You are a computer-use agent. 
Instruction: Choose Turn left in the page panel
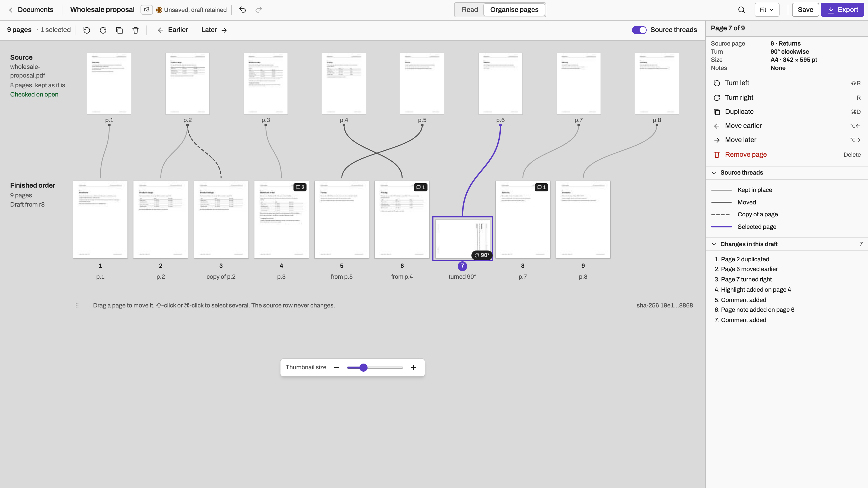(x=786, y=83)
